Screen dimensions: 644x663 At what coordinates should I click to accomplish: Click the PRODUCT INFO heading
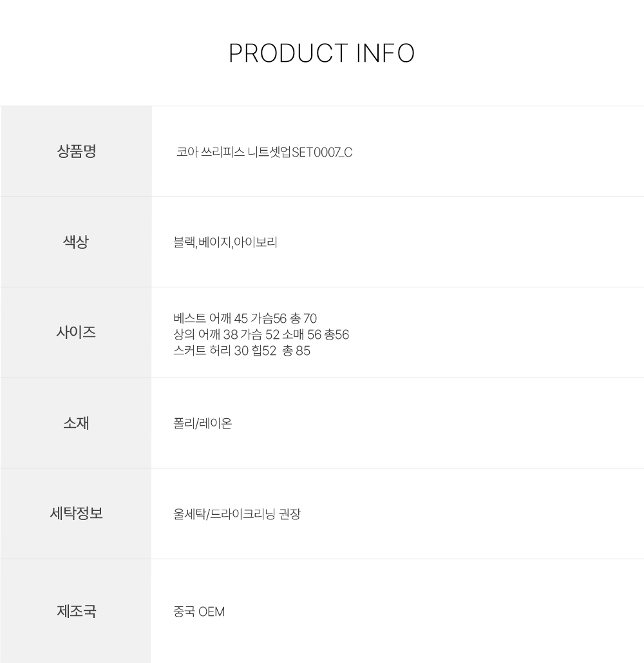tap(321, 53)
